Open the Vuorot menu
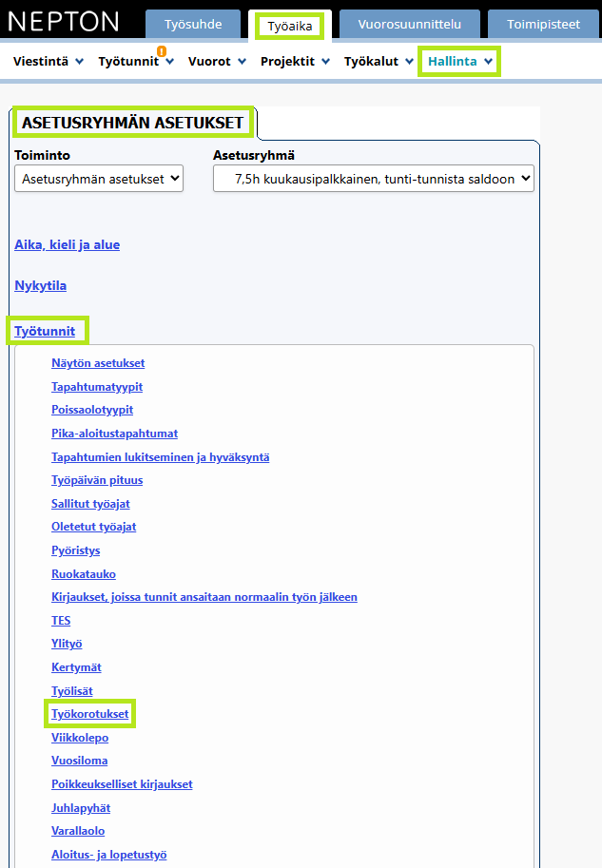Screen dimensions: 602x868 click(x=217, y=62)
